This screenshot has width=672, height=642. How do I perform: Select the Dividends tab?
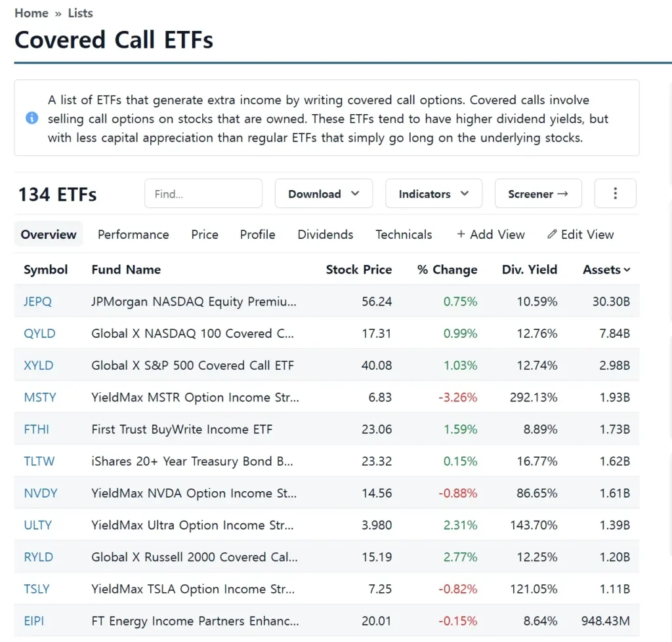click(x=325, y=234)
